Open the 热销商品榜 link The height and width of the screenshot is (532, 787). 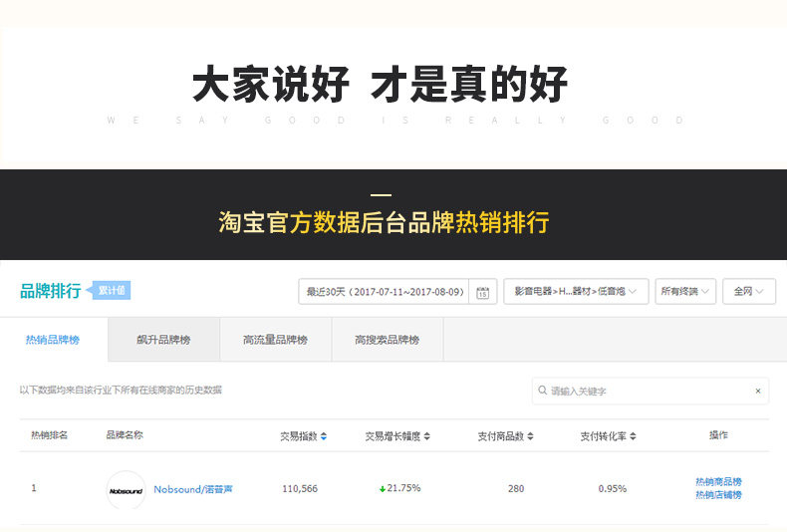point(718,482)
